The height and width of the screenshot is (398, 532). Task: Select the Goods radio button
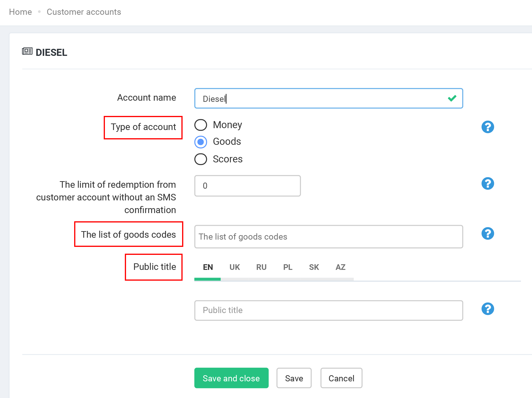pos(201,142)
